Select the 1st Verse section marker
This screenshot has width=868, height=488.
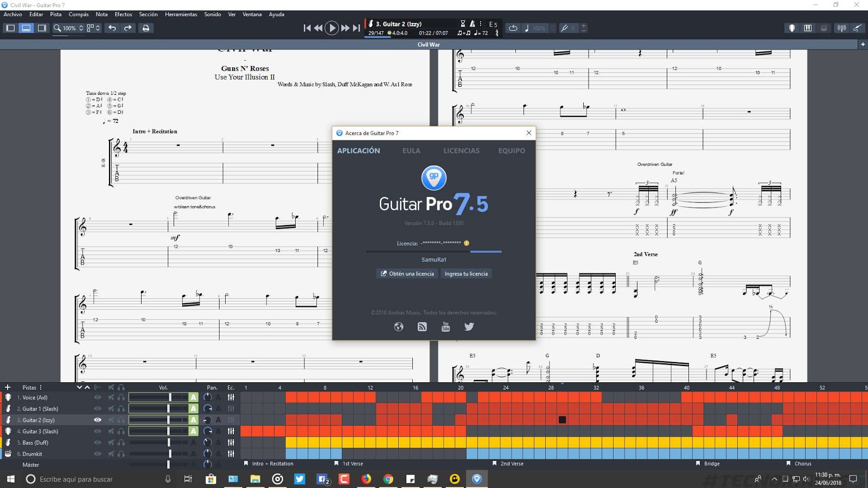click(349, 464)
